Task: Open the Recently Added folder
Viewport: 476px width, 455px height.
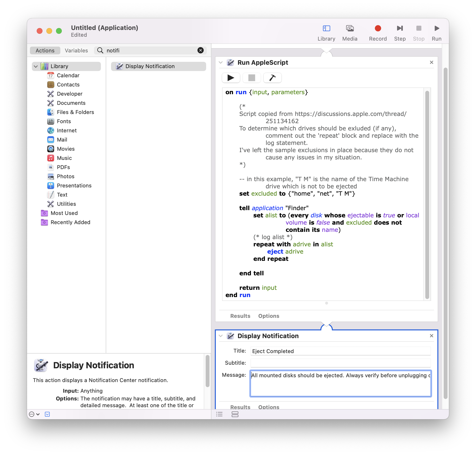Action: click(70, 223)
